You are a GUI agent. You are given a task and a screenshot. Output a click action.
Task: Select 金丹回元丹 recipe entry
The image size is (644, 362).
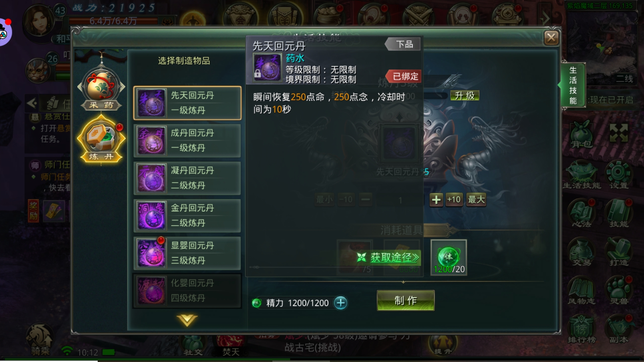click(187, 215)
